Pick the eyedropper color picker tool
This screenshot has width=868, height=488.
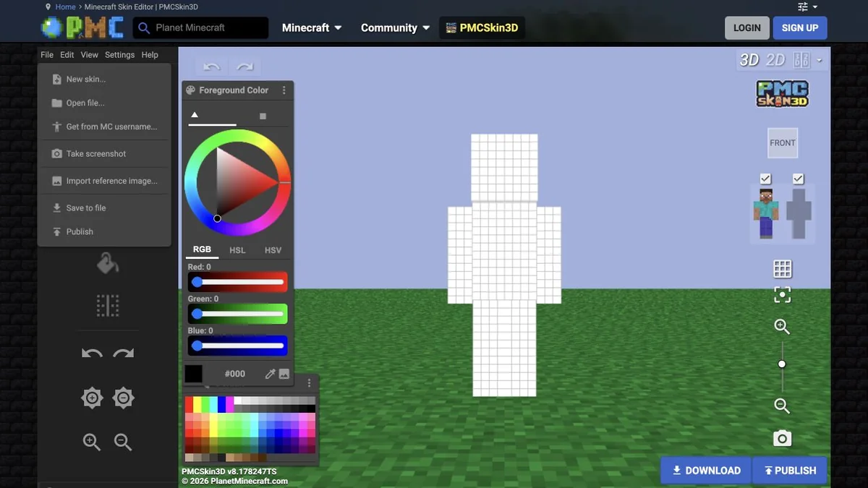(x=270, y=374)
